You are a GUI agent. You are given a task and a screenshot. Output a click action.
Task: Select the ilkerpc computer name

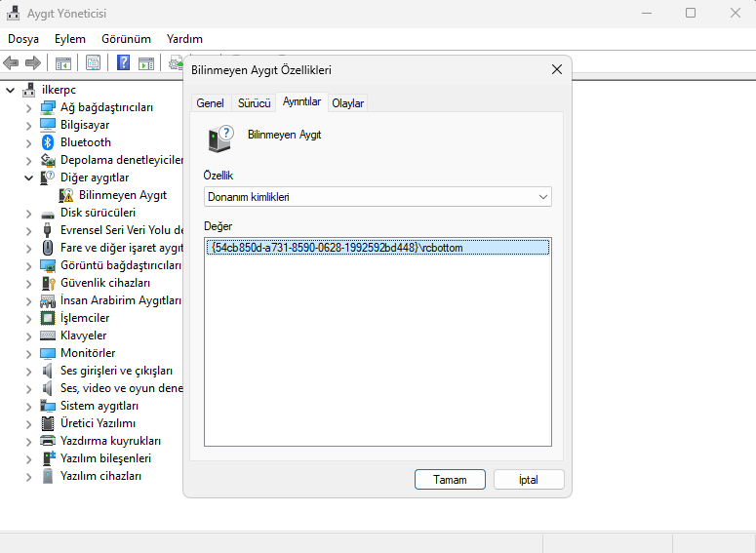pyautogui.click(x=59, y=90)
